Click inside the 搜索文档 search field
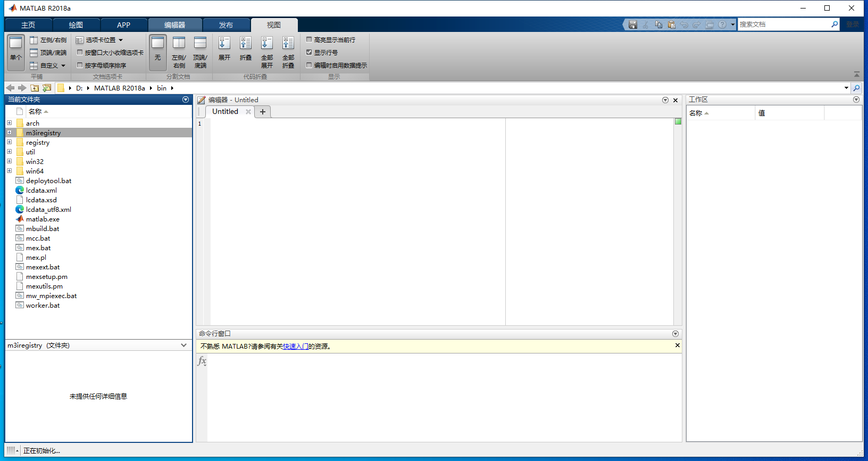Viewport: 868px width, 461px height. (x=784, y=24)
